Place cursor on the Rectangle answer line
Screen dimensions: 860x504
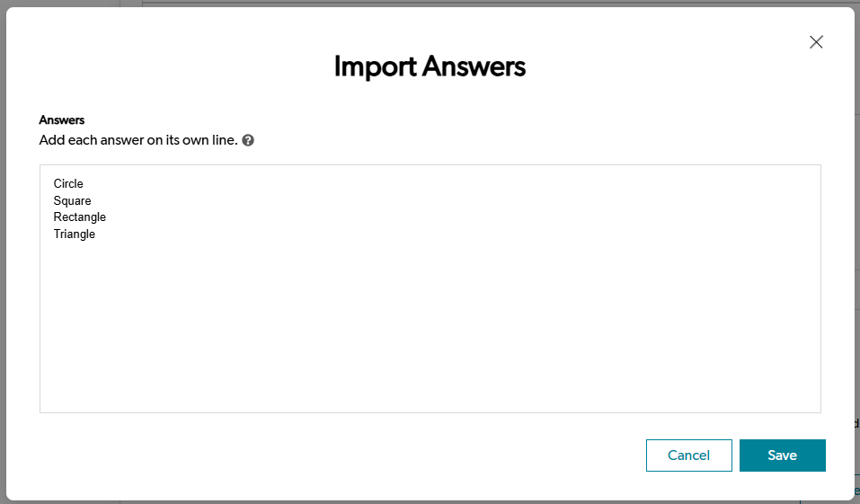[x=80, y=217]
